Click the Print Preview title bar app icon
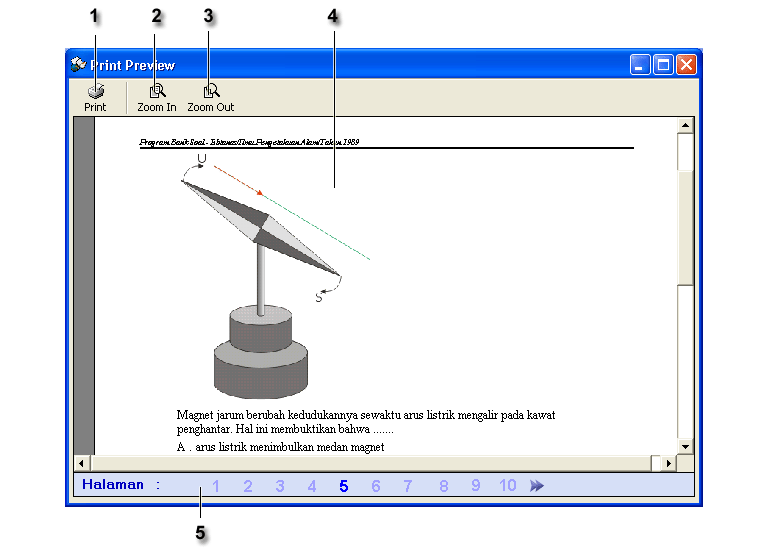The image size is (768, 557). pyautogui.click(x=78, y=65)
